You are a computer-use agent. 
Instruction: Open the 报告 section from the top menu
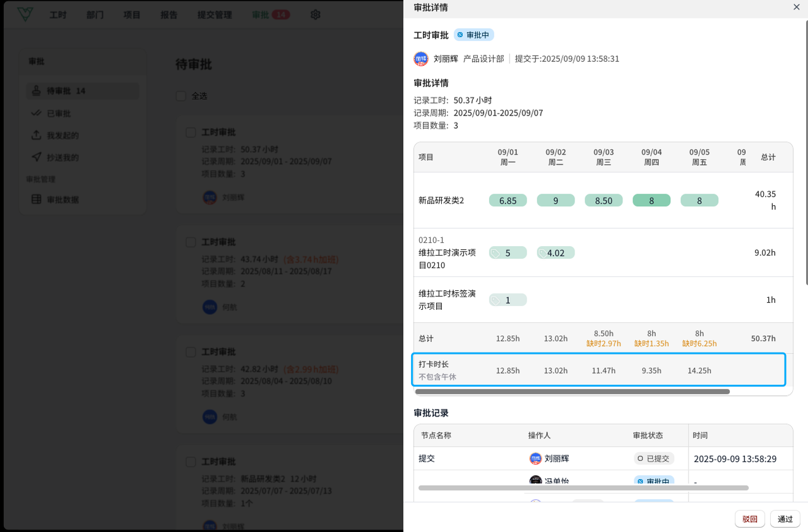point(169,15)
